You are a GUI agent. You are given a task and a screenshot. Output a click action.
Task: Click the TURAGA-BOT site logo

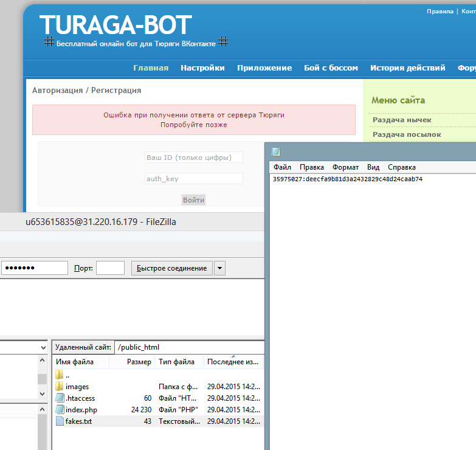(x=116, y=25)
